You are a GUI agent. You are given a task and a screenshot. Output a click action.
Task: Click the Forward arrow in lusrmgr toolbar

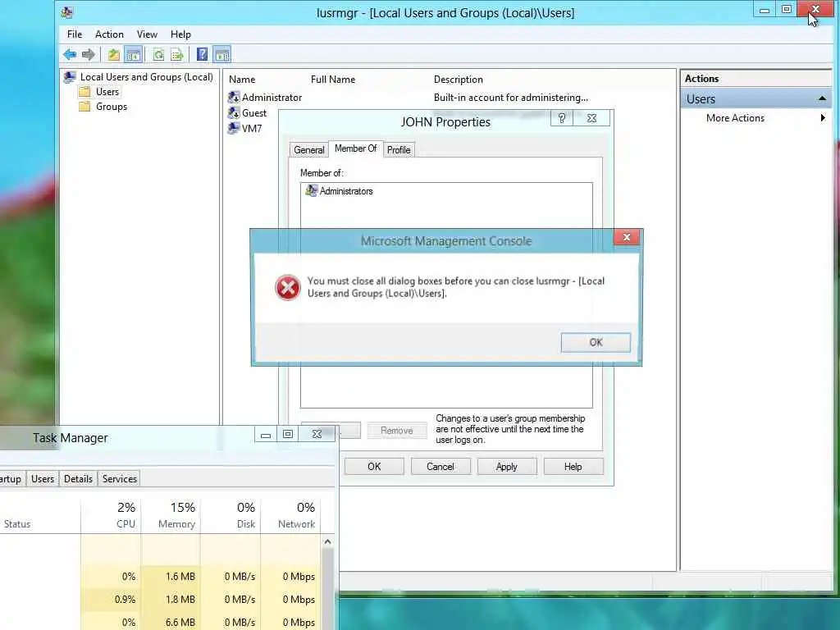[x=89, y=54]
